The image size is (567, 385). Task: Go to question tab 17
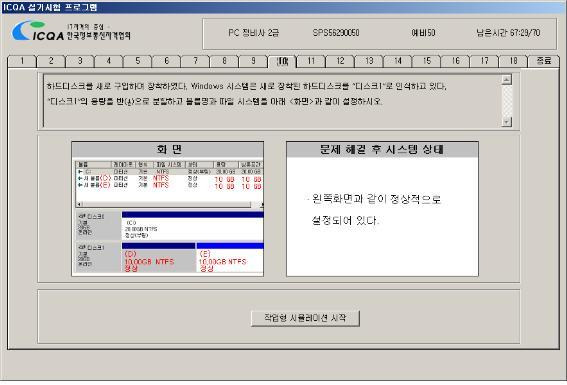(485, 61)
